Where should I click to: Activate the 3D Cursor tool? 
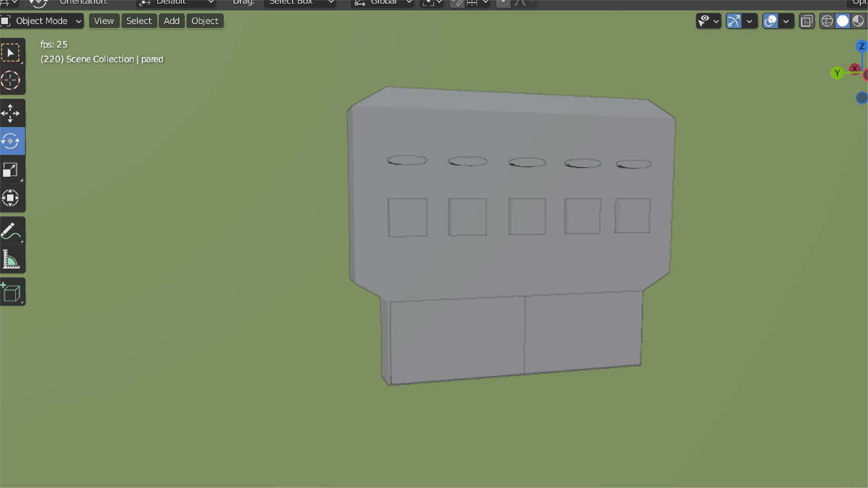(x=11, y=80)
